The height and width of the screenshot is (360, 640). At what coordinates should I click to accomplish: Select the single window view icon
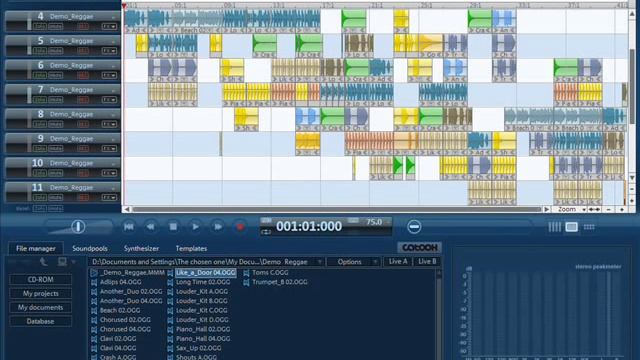pyautogui.click(x=571, y=227)
